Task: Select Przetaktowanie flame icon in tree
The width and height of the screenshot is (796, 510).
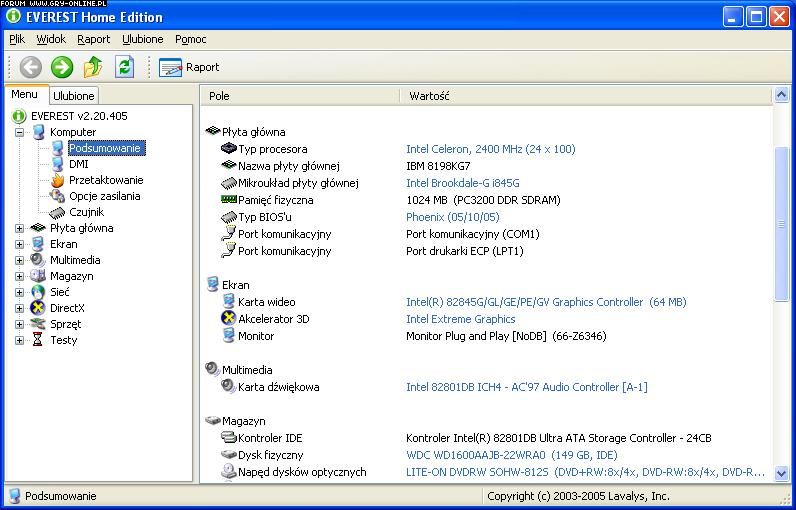Action: coord(58,180)
